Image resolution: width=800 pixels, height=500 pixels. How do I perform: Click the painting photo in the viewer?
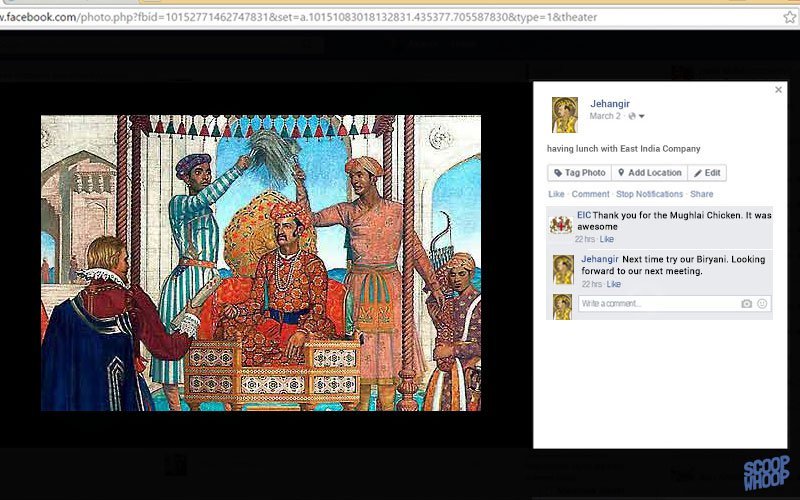(261, 263)
